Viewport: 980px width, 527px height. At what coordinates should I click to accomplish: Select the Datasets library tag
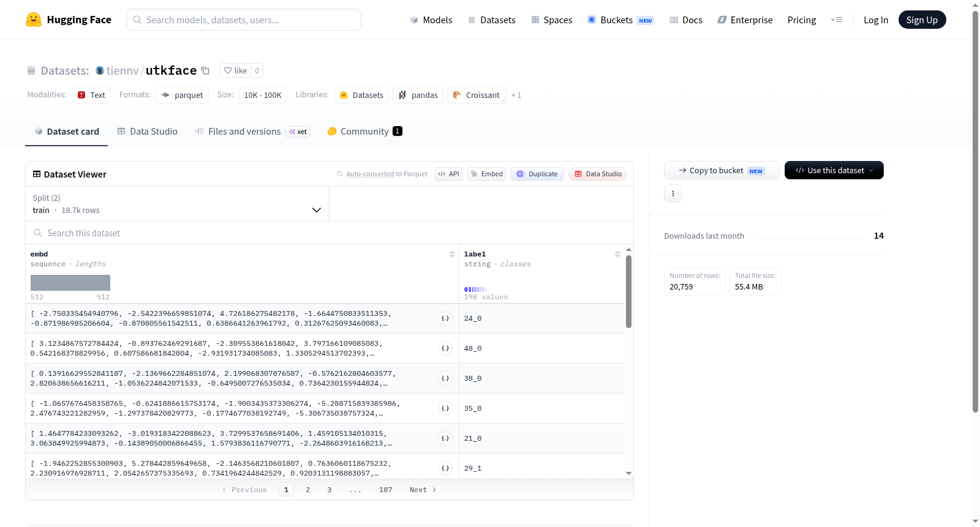point(361,95)
